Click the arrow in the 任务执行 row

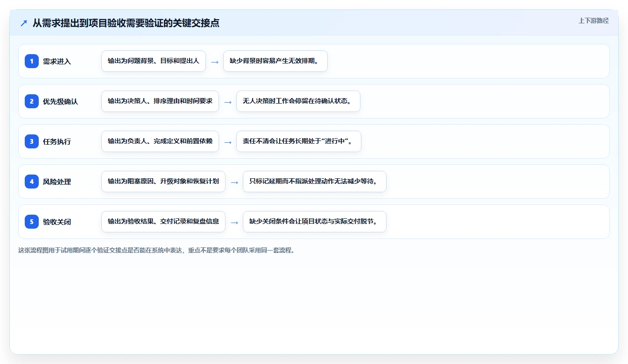point(228,142)
